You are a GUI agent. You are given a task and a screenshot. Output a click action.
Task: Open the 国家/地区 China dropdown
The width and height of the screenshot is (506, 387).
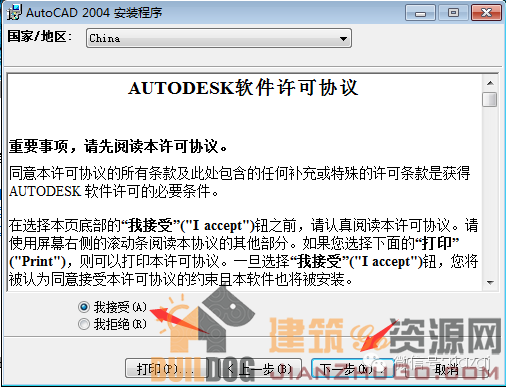219,38
